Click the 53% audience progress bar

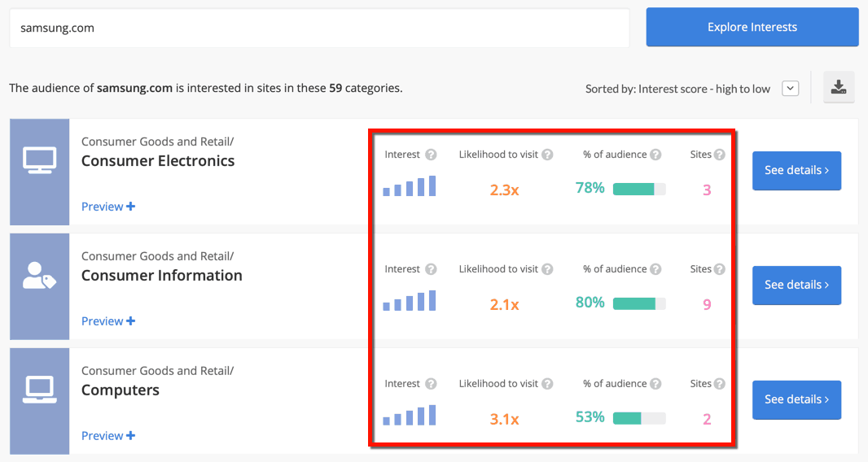(639, 418)
